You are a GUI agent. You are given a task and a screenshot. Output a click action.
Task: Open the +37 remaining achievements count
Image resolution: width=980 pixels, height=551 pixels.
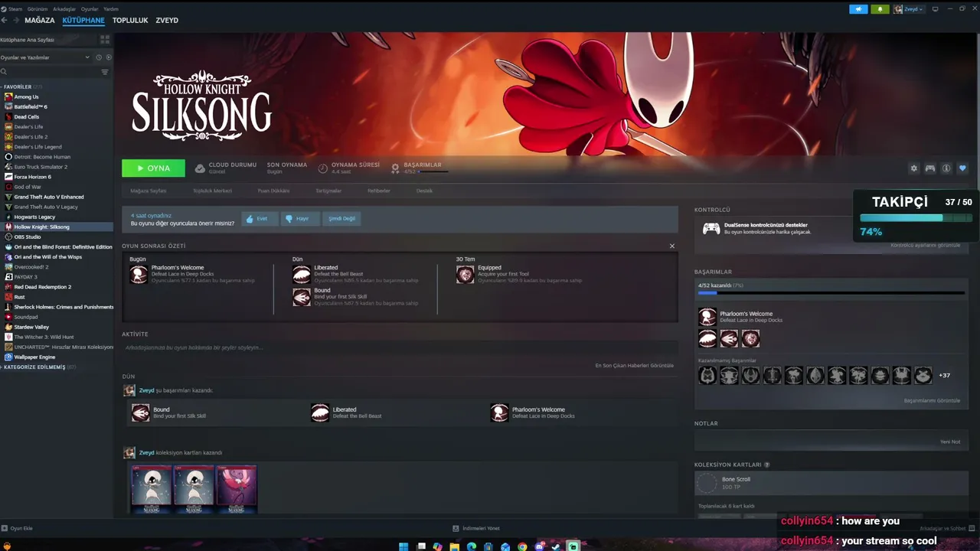(945, 376)
